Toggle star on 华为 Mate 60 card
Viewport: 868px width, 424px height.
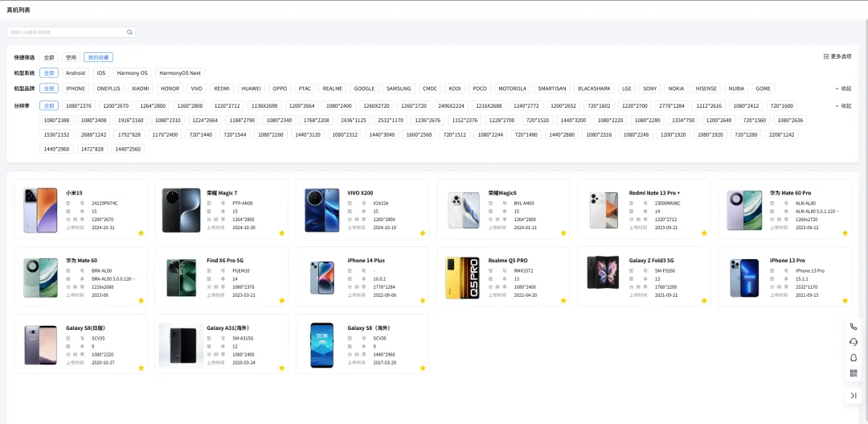pos(141,300)
